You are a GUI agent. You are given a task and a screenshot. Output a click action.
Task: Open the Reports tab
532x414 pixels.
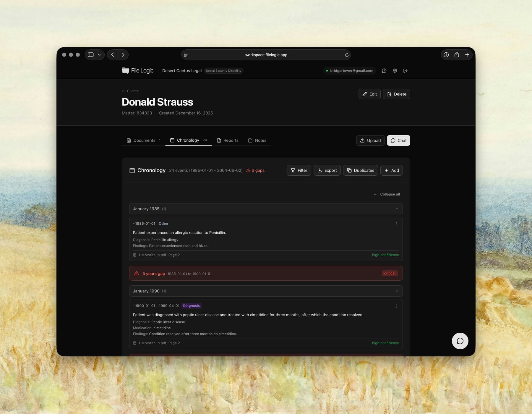[228, 140]
